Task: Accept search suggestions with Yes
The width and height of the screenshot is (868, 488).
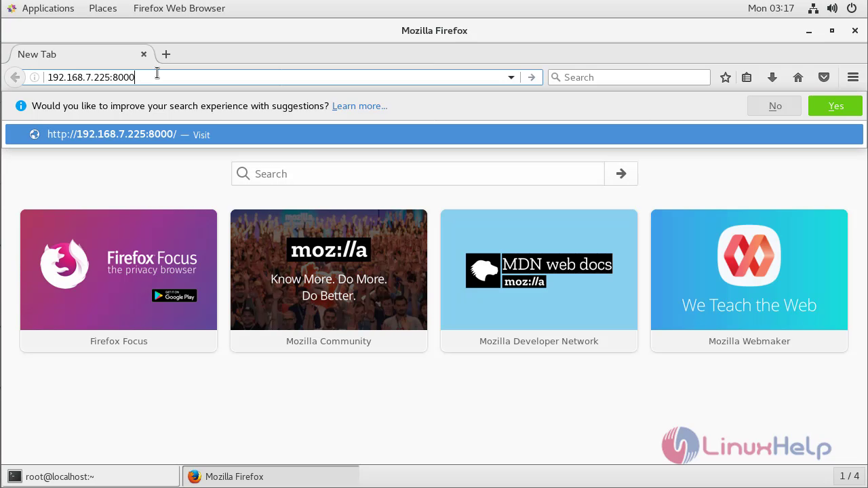Action: coord(835,106)
